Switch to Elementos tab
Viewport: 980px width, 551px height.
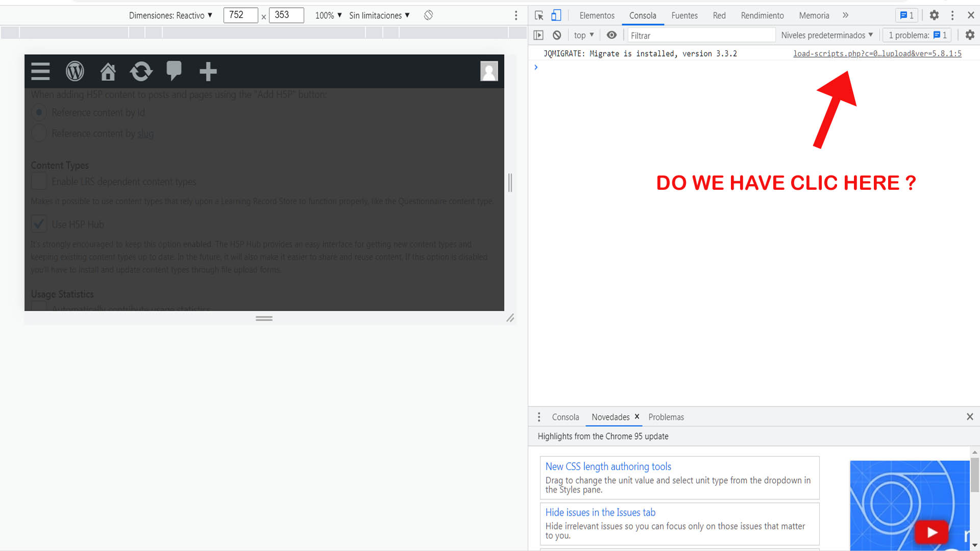point(597,15)
